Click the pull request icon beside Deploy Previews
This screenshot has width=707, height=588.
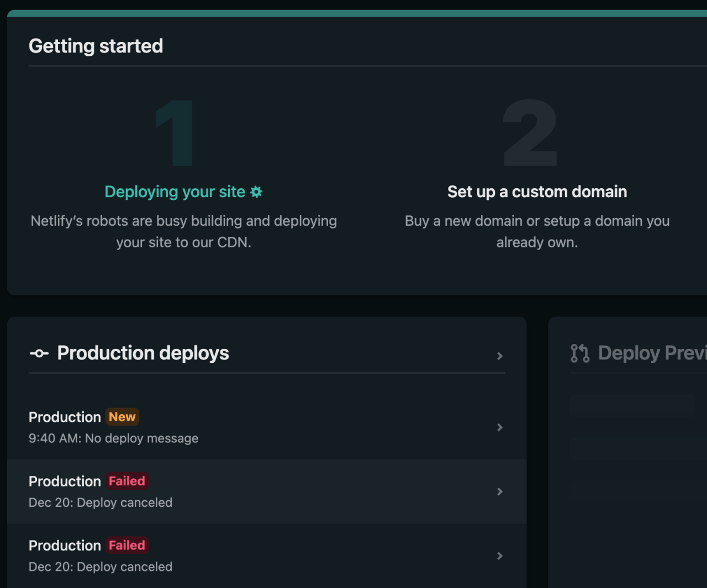tap(579, 352)
